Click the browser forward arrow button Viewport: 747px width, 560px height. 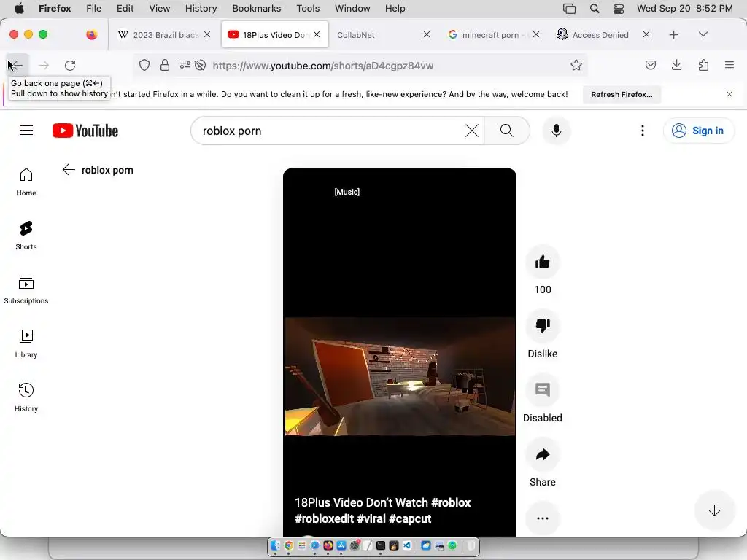coord(43,65)
